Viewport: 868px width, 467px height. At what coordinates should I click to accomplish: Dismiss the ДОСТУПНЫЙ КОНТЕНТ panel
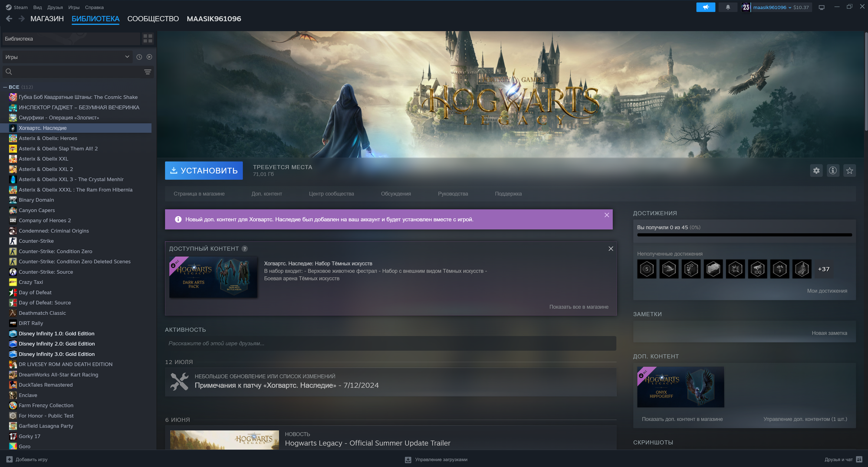(x=611, y=248)
